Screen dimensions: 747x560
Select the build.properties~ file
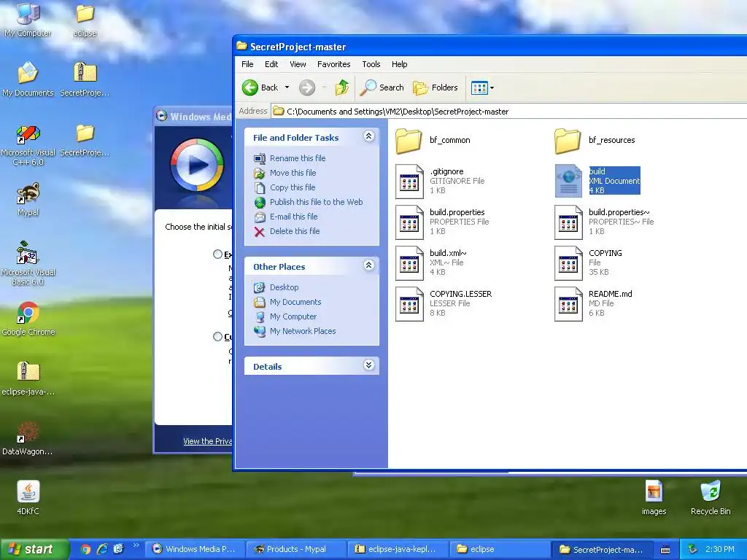click(604, 222)
